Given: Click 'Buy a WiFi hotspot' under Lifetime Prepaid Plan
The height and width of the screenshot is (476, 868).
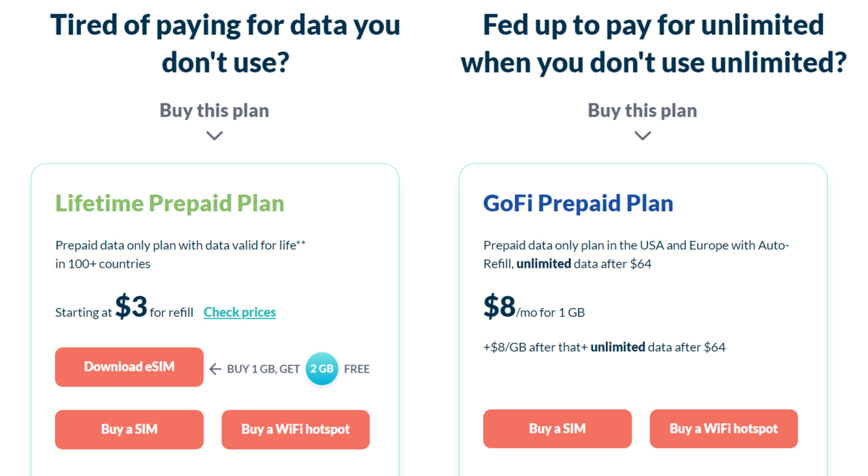Looking at the screenshot, I should pyautogui.click(x=295, y=429).
